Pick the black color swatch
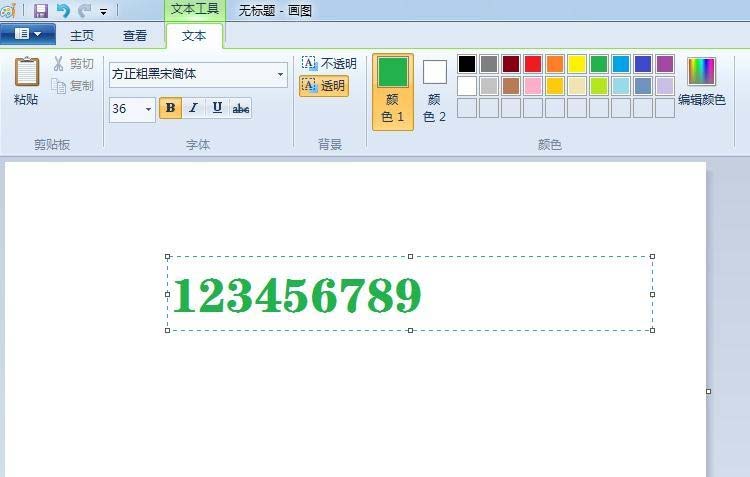 coord(467,64)
